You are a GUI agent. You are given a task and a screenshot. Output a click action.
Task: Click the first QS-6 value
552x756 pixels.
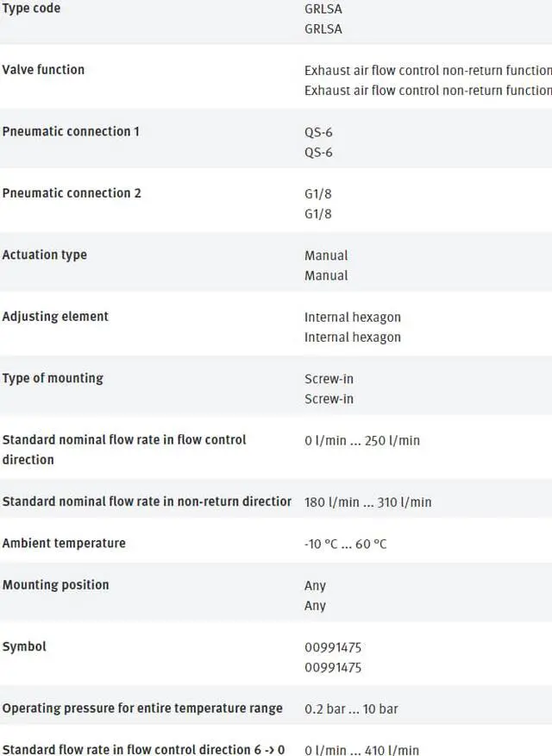[318, 132]
